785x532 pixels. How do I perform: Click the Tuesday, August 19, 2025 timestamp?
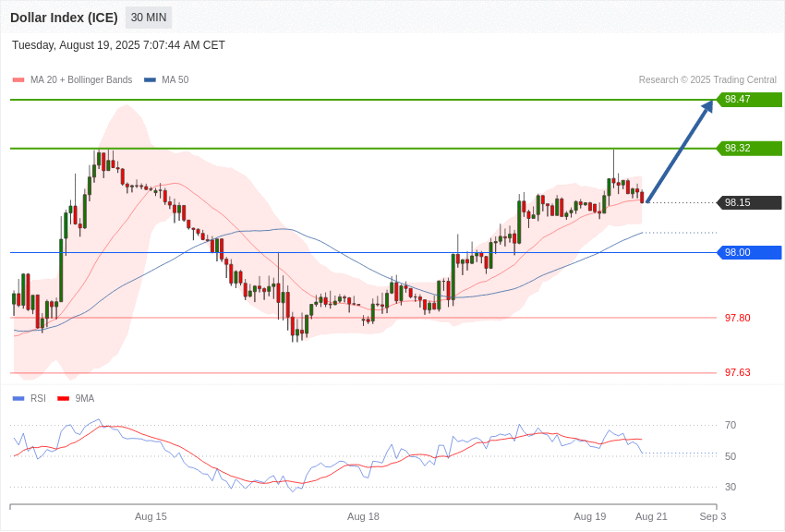coord(118,45)
